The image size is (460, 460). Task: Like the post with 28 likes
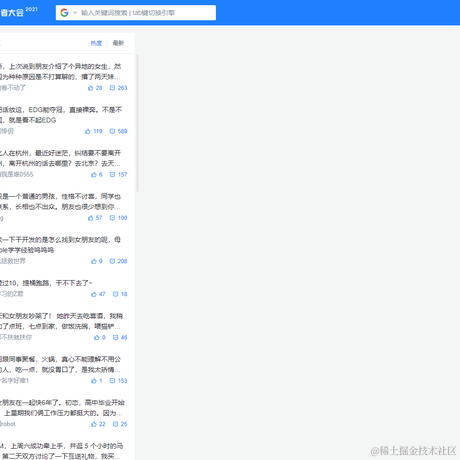(95, 88)
